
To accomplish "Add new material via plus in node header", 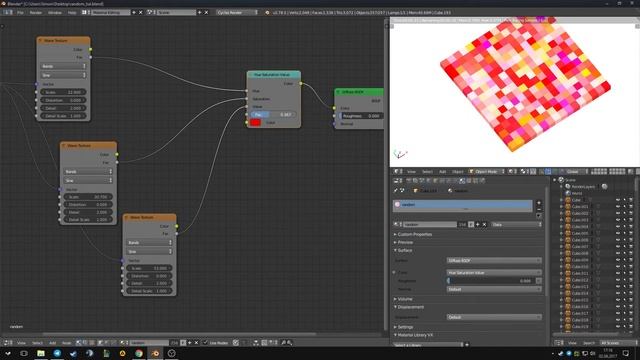I will click(190, 343).
